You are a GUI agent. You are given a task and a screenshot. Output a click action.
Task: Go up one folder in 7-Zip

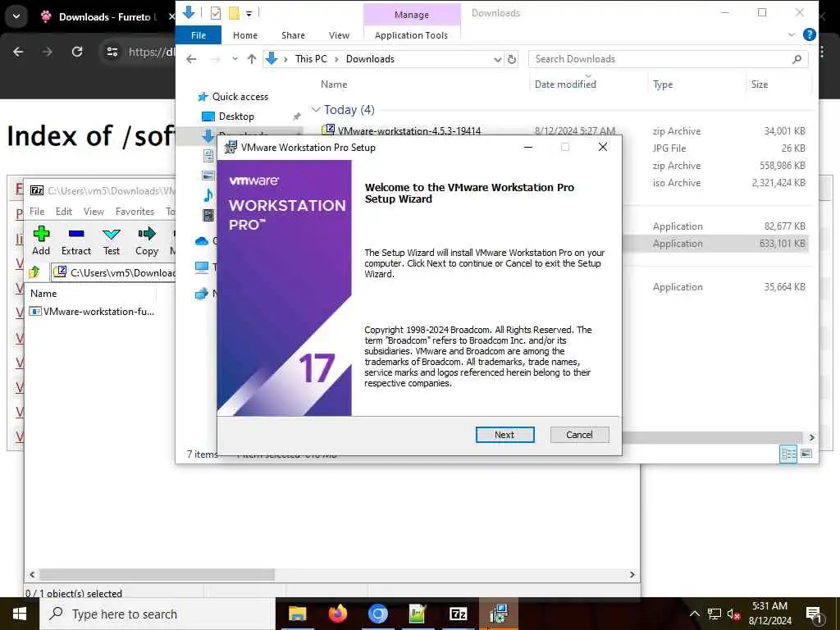click(x=34, y=272)
